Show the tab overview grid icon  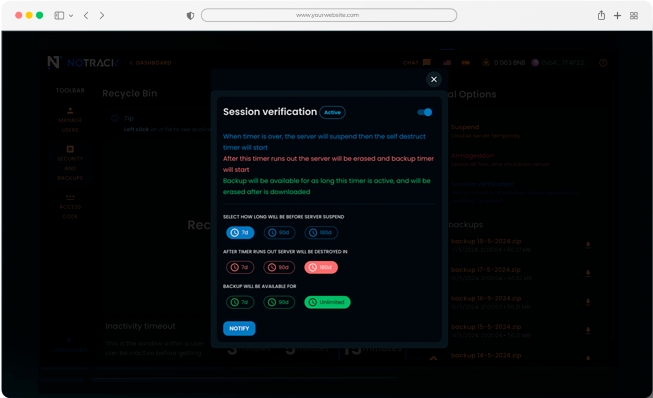633,16
